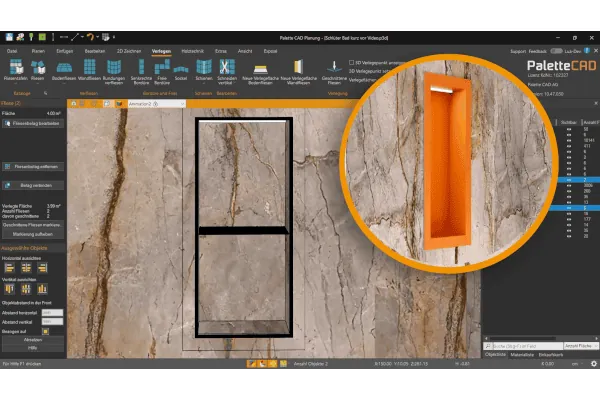
Task: Toggle the switch beside Feedback
Action: 556,51
